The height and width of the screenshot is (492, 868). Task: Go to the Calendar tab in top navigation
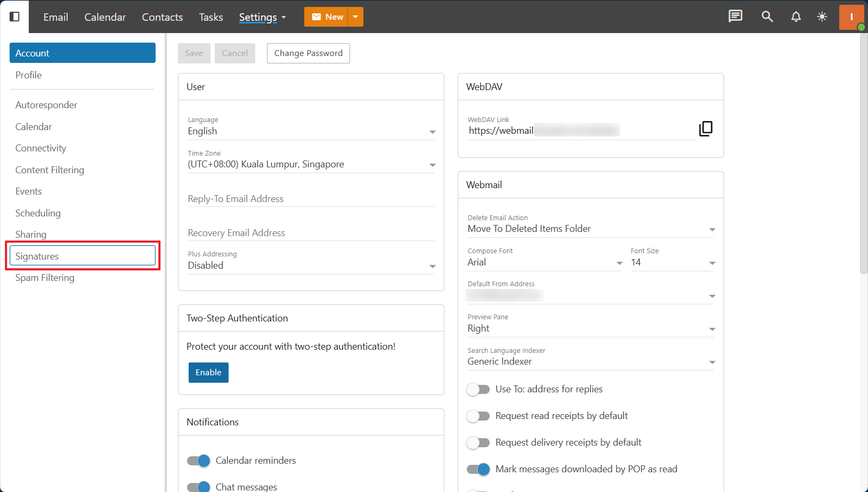coord(105,17)
